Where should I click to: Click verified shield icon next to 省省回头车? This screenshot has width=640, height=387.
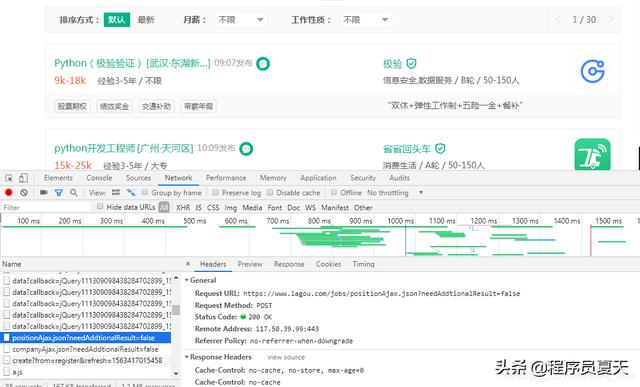tap(440, 149)
